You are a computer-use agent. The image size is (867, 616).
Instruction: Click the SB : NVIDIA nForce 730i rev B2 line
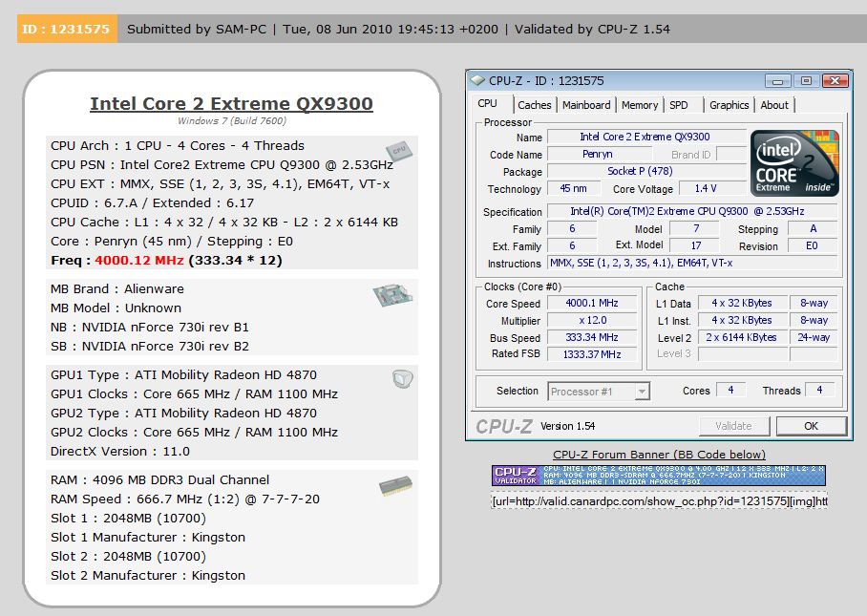click(x=150, y=346)
